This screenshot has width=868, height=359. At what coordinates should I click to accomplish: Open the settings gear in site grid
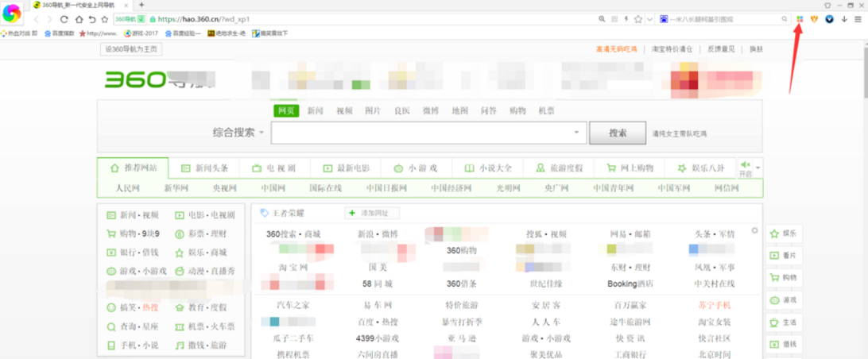pyautogui.click(x=754, y=230)
